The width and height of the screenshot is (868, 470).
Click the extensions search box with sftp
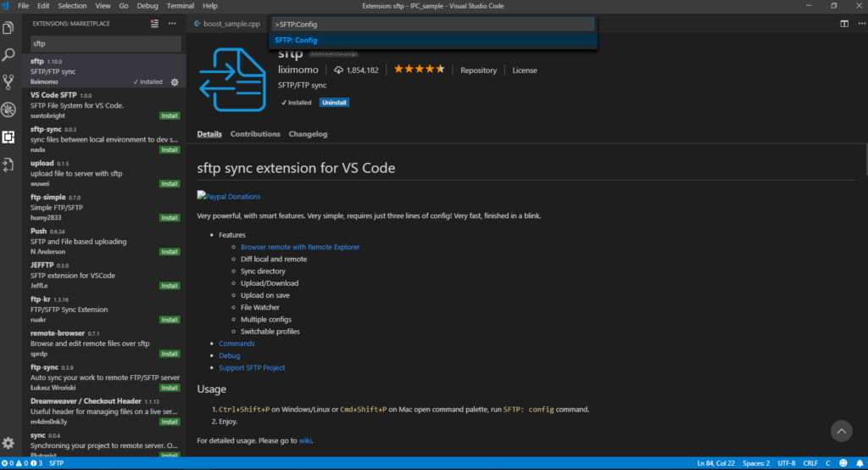[105, 43]
